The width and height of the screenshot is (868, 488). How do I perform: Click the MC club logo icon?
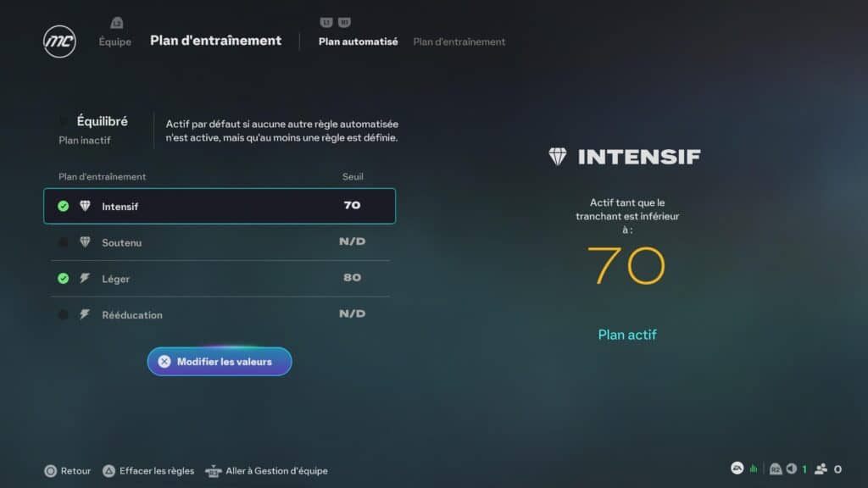(59, 42)
